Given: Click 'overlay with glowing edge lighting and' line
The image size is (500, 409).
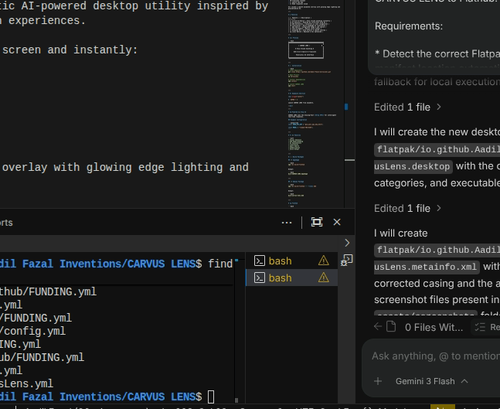Looking at the screenshot, I should [125, 167].
